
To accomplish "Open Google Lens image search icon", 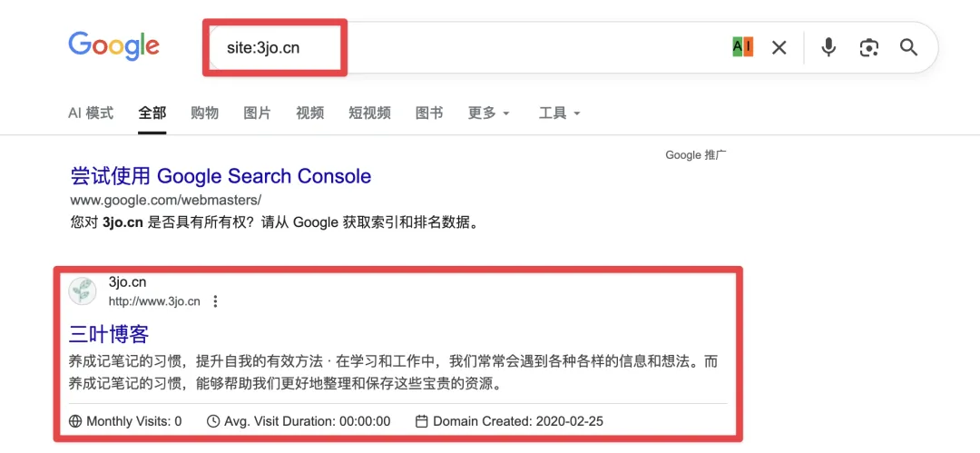I will [x=869, y=47].
